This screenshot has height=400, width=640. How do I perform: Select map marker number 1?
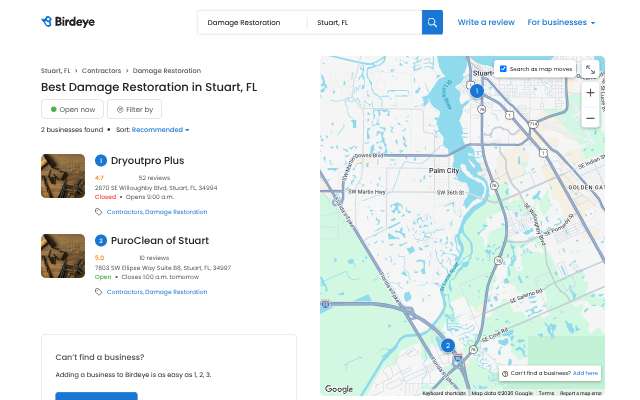pyautogui.click(x=477, y=91)
